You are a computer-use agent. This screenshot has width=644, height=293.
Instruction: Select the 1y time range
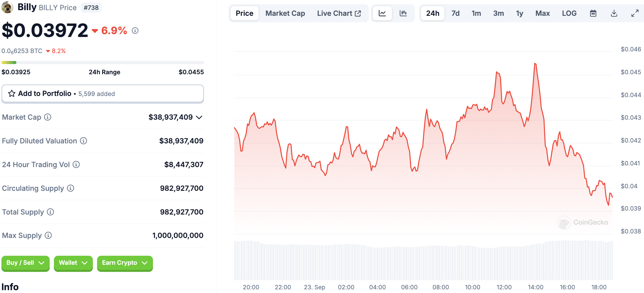[519, 13]
